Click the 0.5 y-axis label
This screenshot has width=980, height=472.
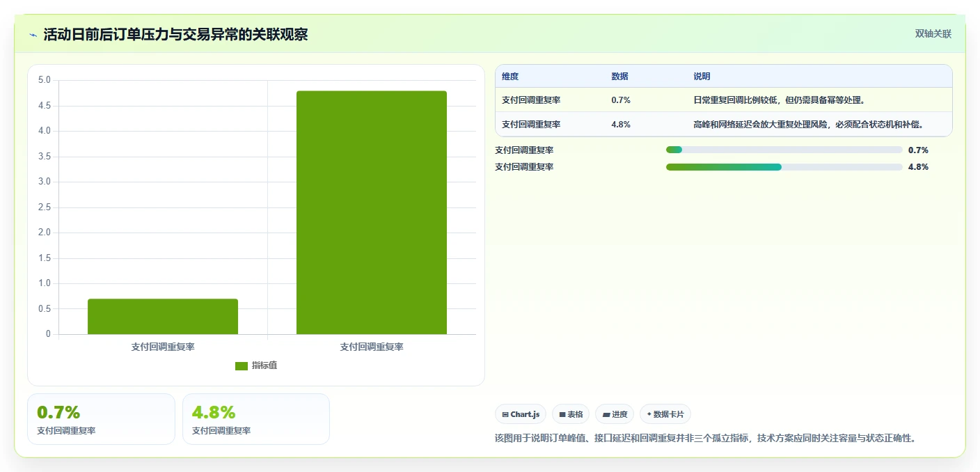pos(44,308)
